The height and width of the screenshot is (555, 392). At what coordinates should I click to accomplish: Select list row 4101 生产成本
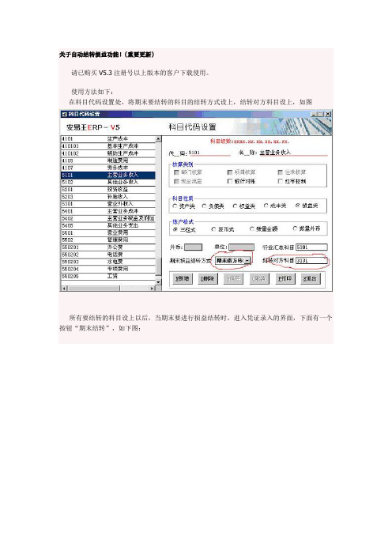108,139
